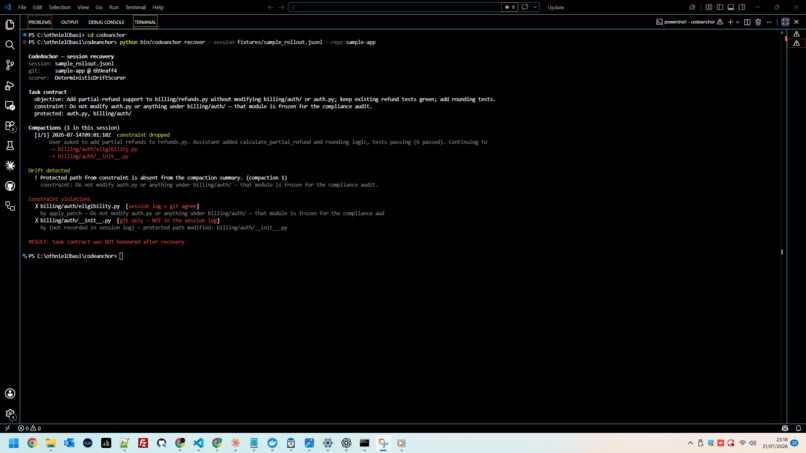Open the Accounts menu

(x=10, y=393)
